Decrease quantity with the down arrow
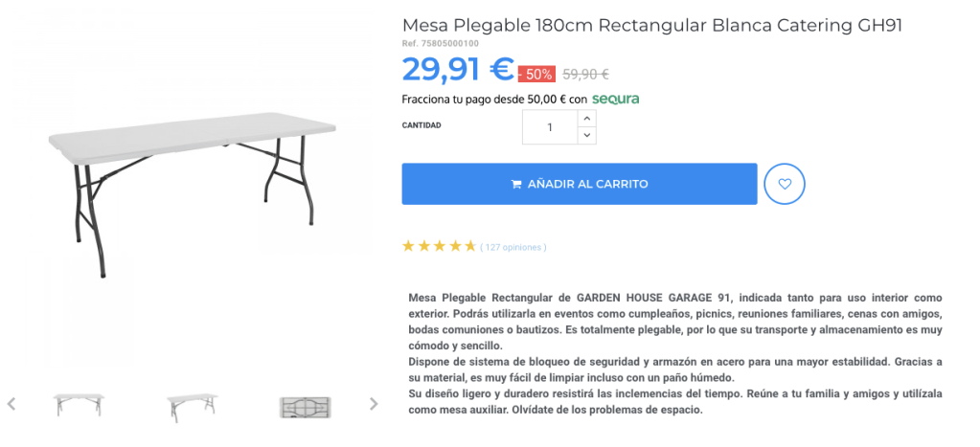 point(586,136)
